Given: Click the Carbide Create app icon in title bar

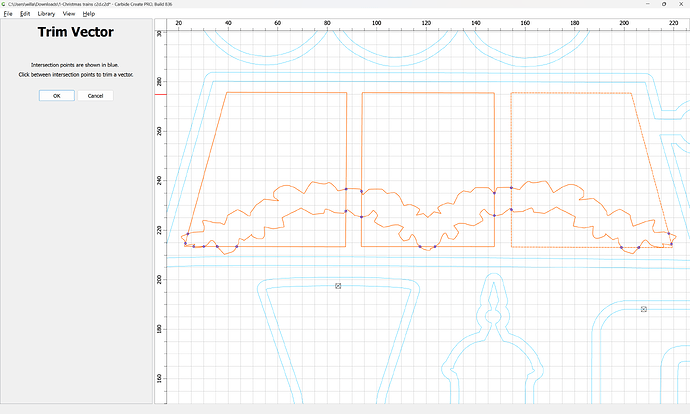Looking at the screenshot, I should coord(4,4).
